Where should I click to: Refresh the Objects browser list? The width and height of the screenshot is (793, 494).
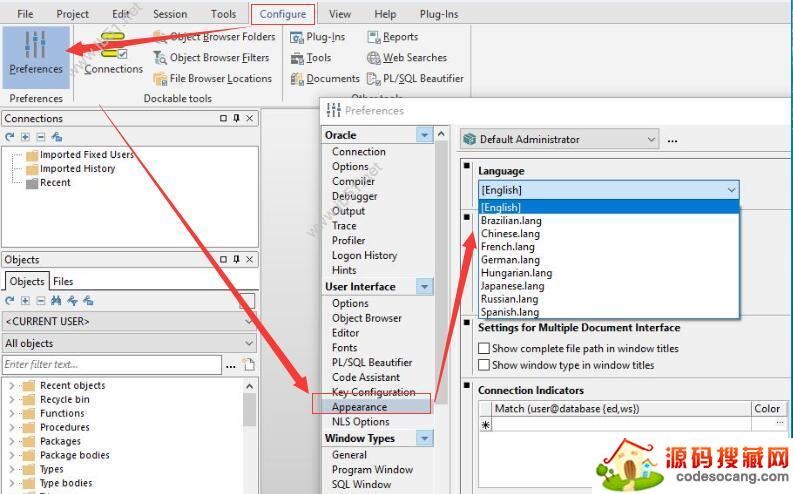point(9,301)
